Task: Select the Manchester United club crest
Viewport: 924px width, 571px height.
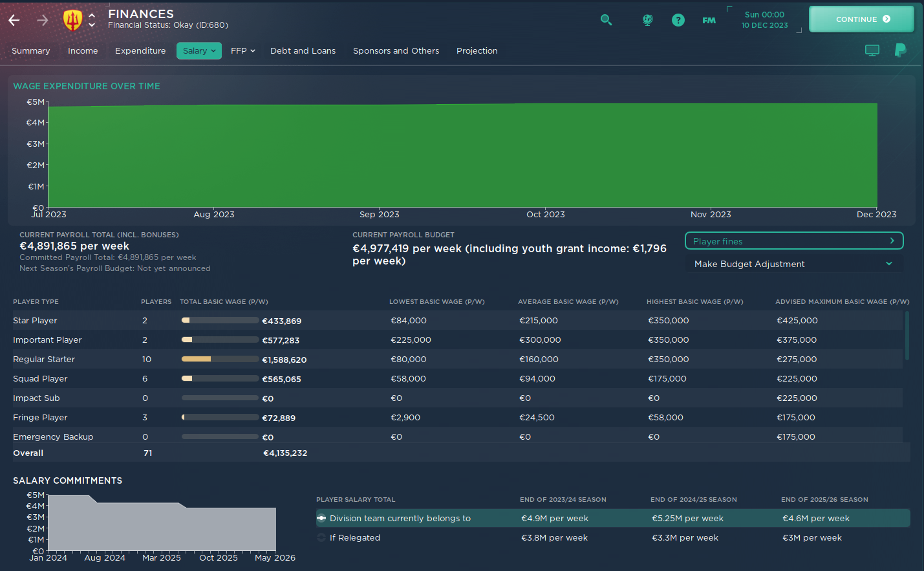Action: click(73, 19)
